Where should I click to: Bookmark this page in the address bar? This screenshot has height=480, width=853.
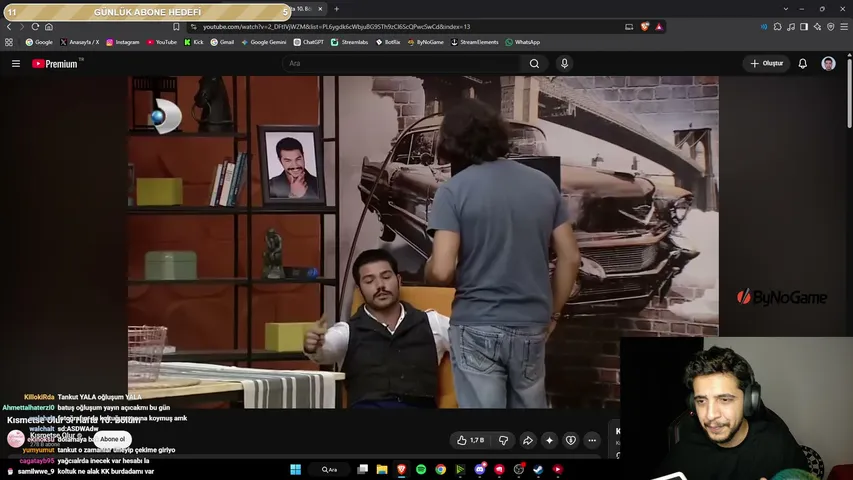tap(176, 27)
